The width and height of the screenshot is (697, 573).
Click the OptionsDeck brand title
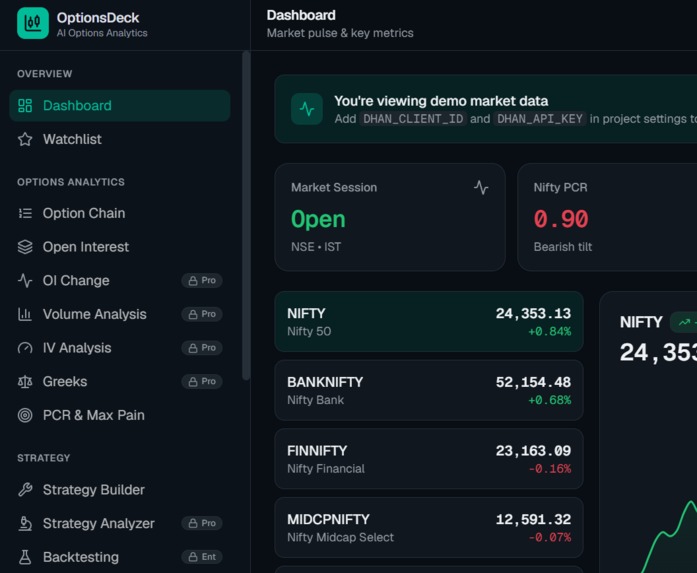coord(98,18)
